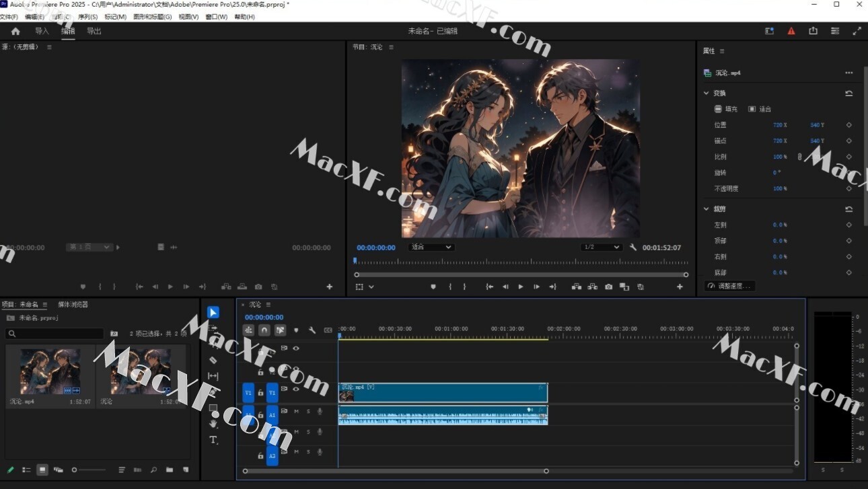Open the 序列(S) menu
Image resolution: width=868 pixels, height=489 pixels.
click(x=87, y=17)
